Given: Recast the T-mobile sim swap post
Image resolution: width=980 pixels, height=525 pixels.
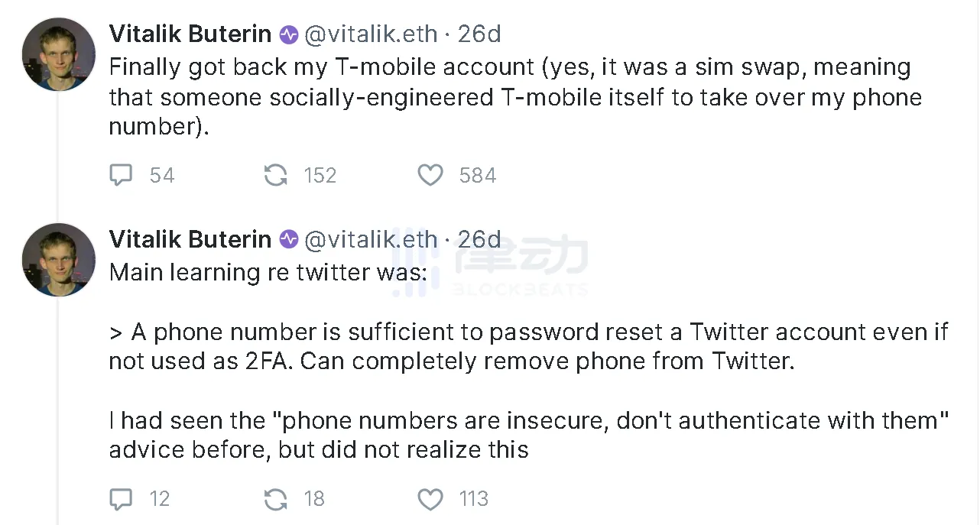Looking at the screenshot, I should click(275, 176).
